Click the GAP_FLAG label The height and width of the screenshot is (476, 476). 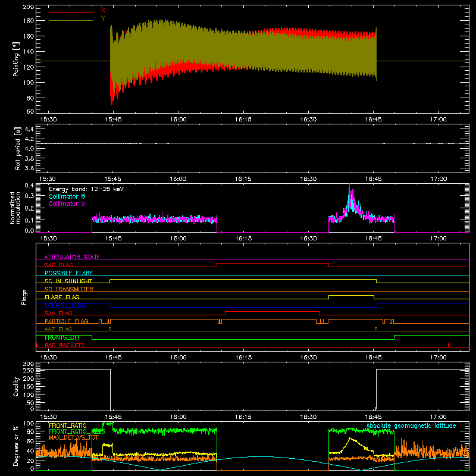coord(58,265)
